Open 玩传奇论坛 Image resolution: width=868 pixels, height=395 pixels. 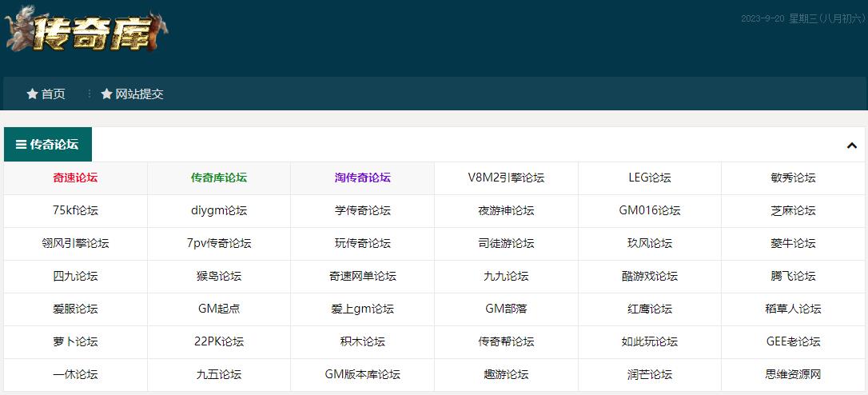tap(363, 243)
